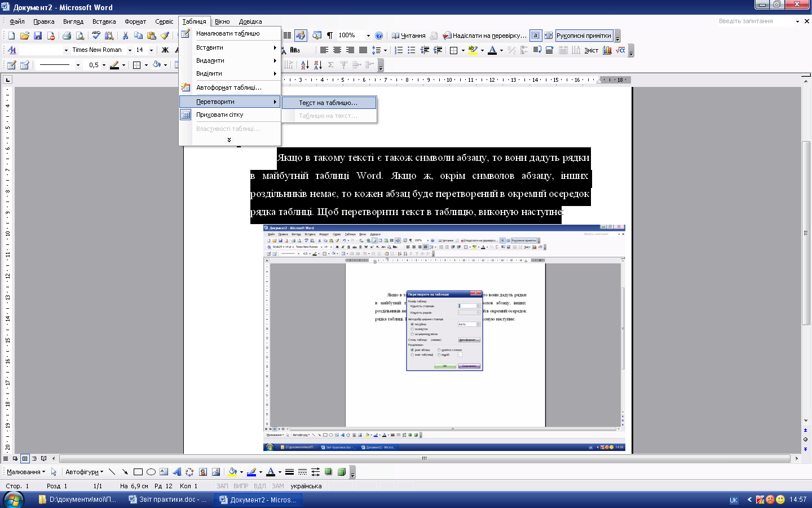The height and width of the screenshot is (508, 812).
Task: Click the Equation editor √α icon
Action: (x=620, y=50)
